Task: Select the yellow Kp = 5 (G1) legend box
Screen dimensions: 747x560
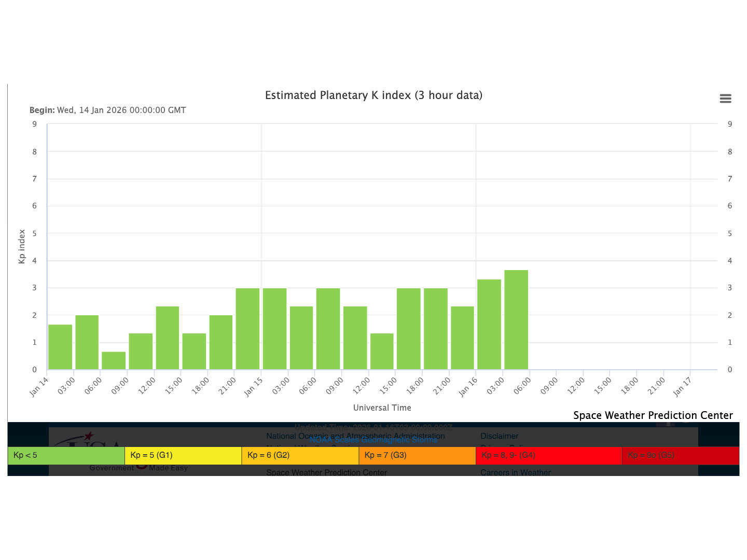Action: [183, 455]
